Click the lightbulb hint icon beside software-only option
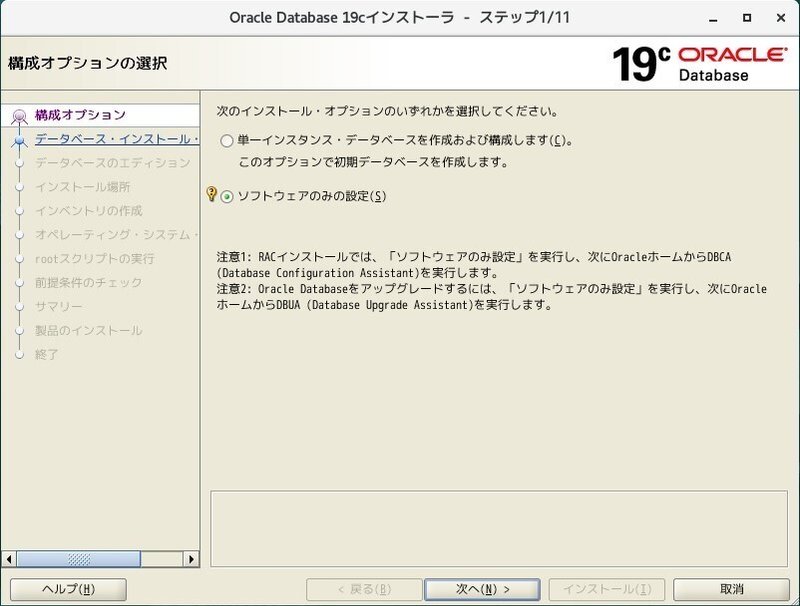Screen dimensions: 800x606 pos(211,194)
